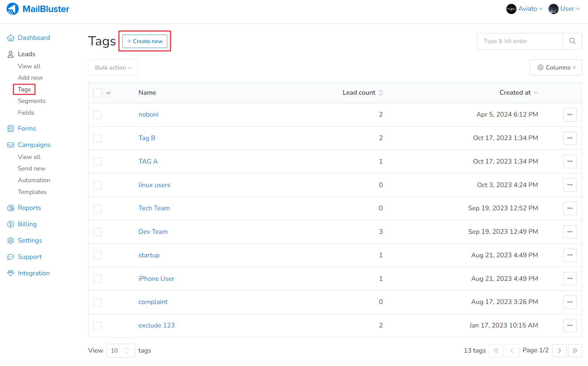The height and width of the screenshot is (366, 588).
Task: Click the Integration diamond icon
Action: point(11,273)
